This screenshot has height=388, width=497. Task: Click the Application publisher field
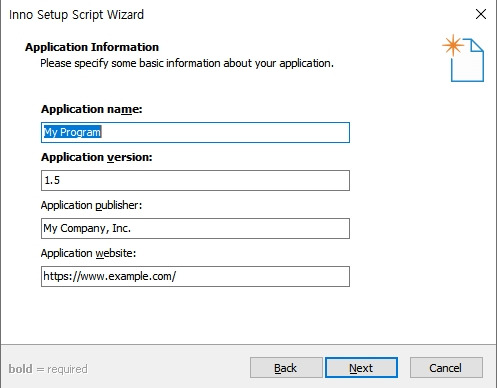(195, 228)
